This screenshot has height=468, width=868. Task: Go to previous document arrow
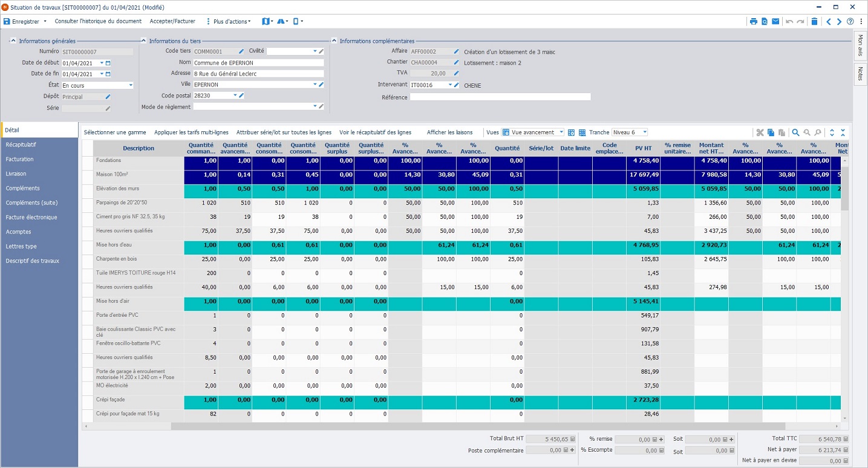pos(829,21)
